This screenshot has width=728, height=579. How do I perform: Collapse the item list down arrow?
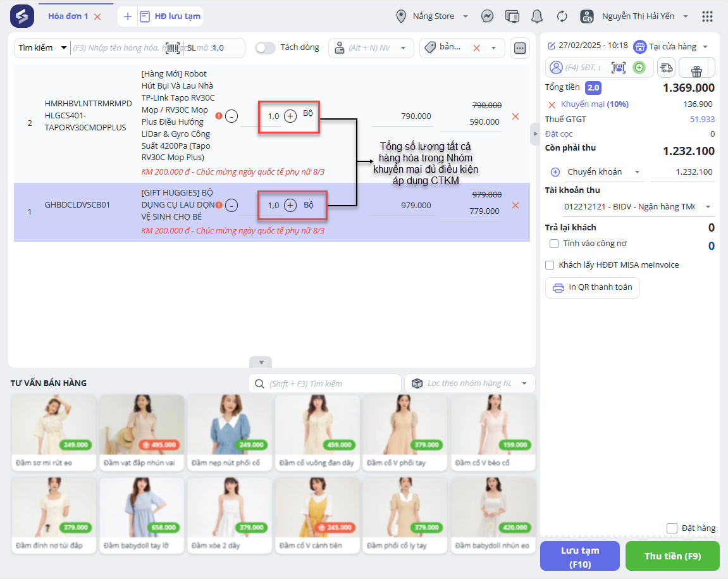(x=261, y=363)
